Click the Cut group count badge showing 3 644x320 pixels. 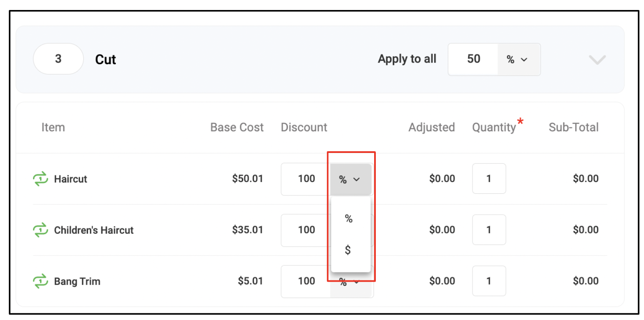click(x=58, y=59)
